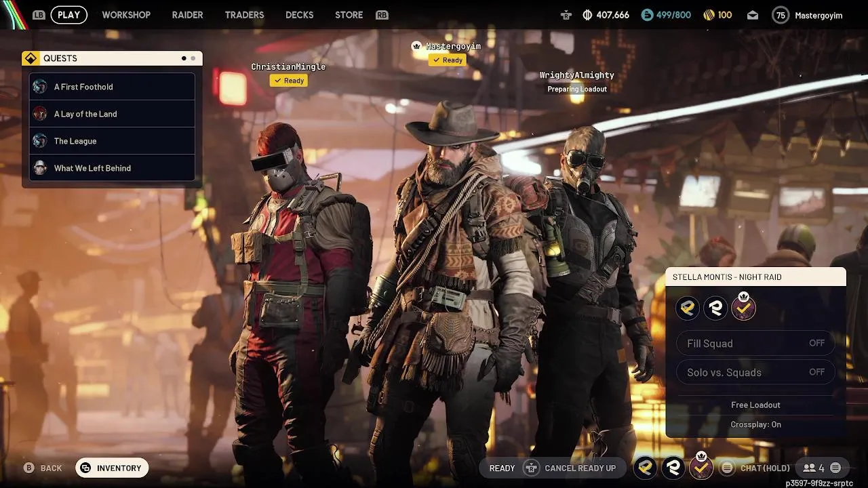868x488 pixels.
Task: Click second squad emblem in the bottom bar
Action: click(673, 468)
